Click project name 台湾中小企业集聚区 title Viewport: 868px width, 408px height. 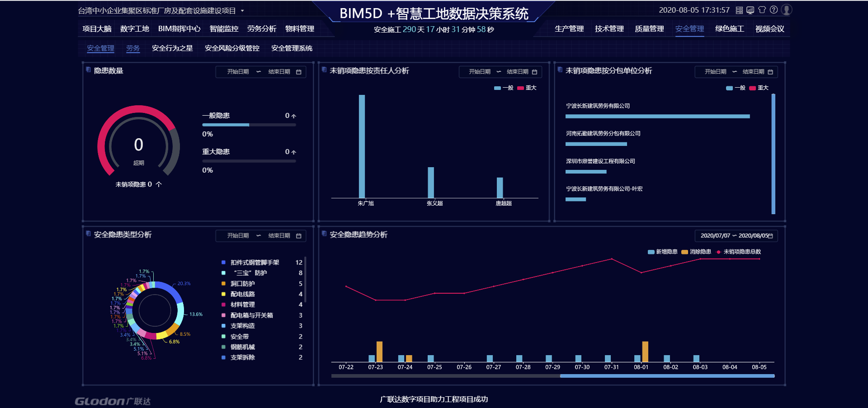point(157,10)
